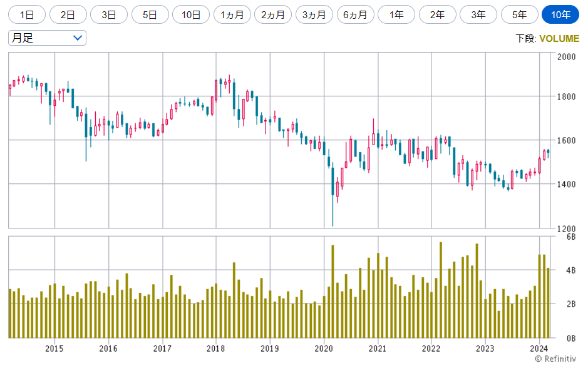Image resolution: width=588 pixels, height=368 pixels.
Task: Switch chart to 2年 range
Action: tap(437, 14)
